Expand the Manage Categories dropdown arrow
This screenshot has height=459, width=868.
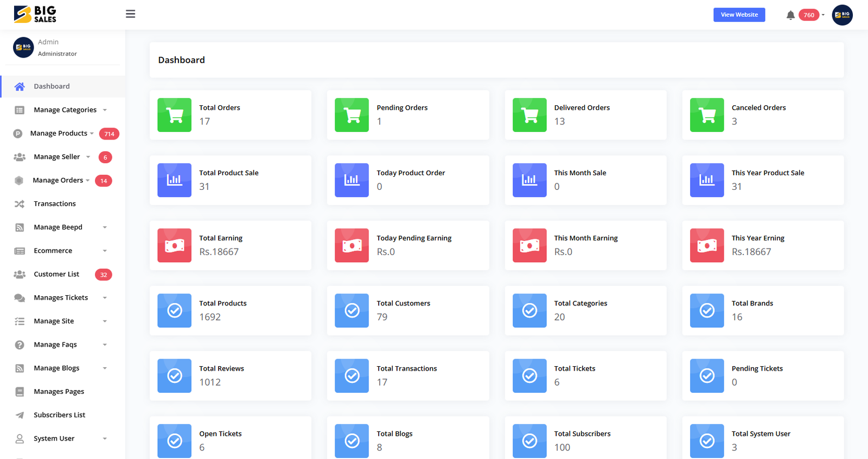click(x=105, y=110)
